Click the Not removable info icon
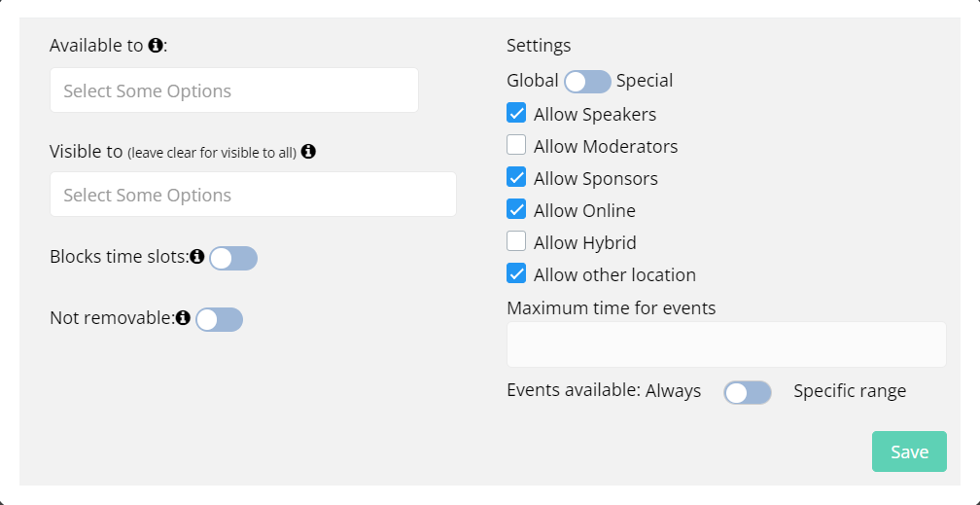 [x=183, y=318]
